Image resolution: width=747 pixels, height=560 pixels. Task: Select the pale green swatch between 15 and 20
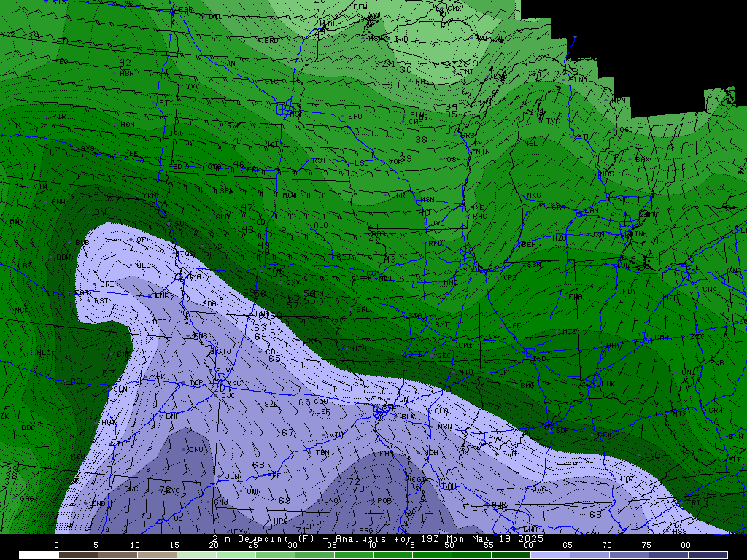196,555
